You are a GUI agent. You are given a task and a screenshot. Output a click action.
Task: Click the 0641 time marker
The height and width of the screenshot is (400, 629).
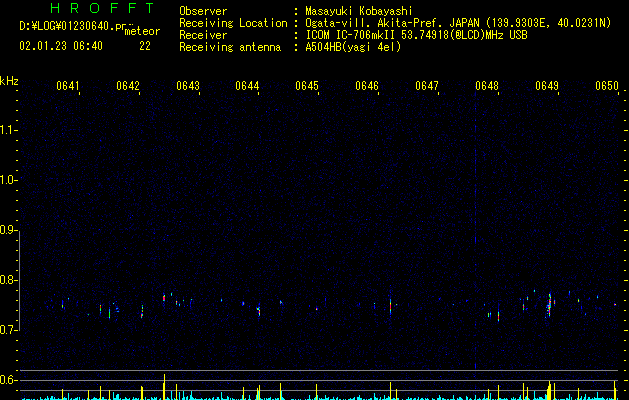click(67, 86)
